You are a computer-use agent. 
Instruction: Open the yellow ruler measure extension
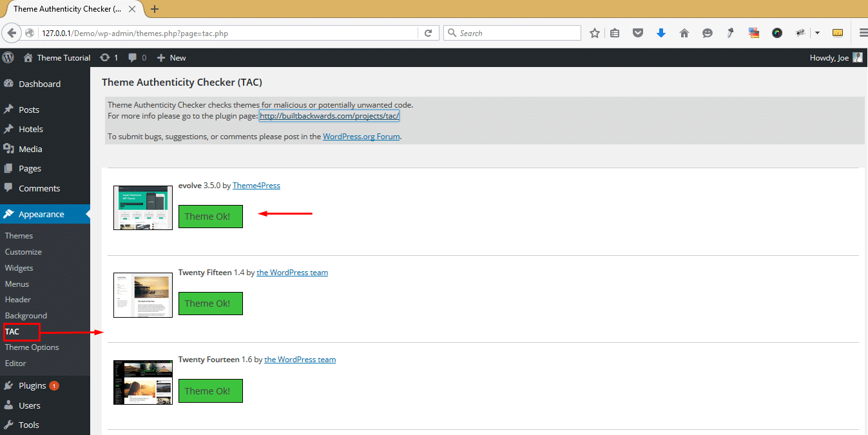[x=838, y=33]
